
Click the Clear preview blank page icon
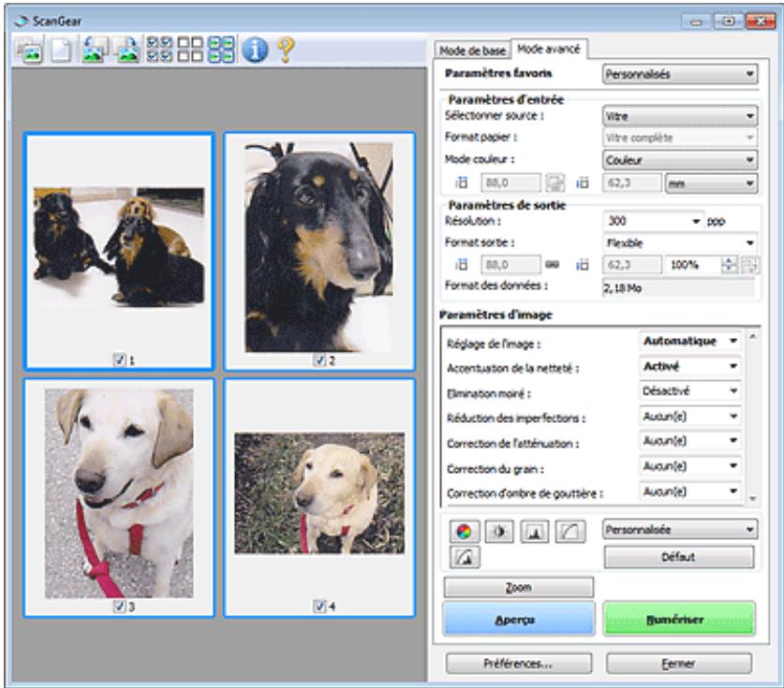pyautogui.click(x=61, y=51)
